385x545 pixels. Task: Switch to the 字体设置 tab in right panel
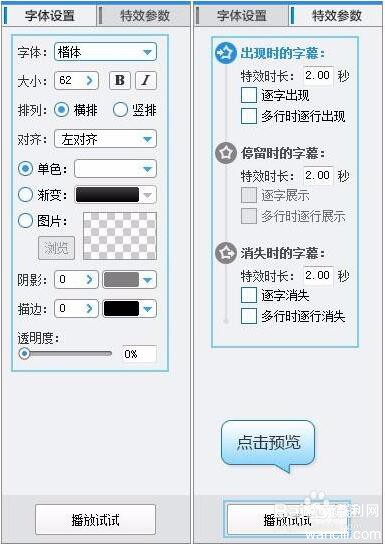[241, 16]
